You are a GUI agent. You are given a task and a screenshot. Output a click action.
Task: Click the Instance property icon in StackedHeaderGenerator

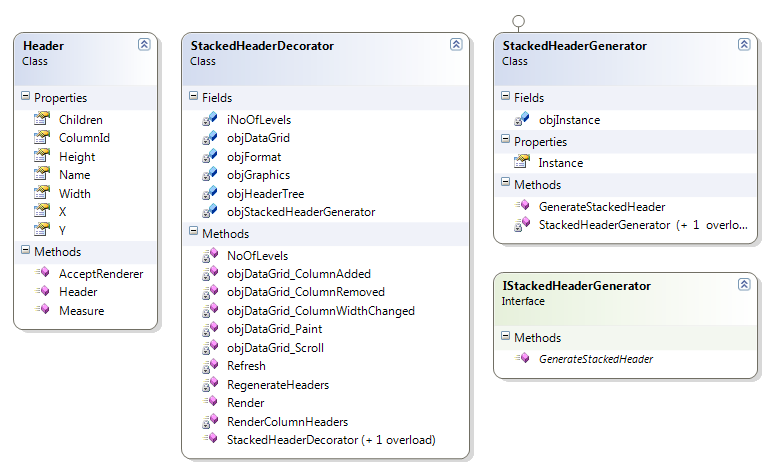point(522,162)
